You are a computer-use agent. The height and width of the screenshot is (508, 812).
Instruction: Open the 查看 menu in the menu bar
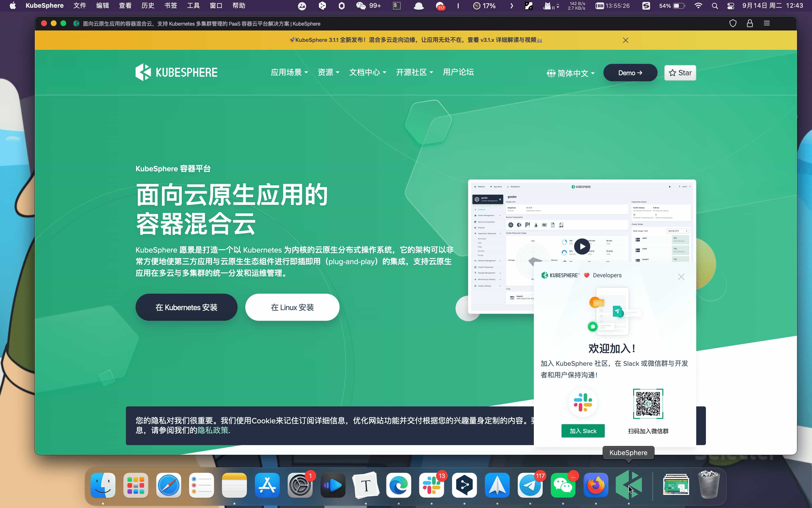coord(125,6)
